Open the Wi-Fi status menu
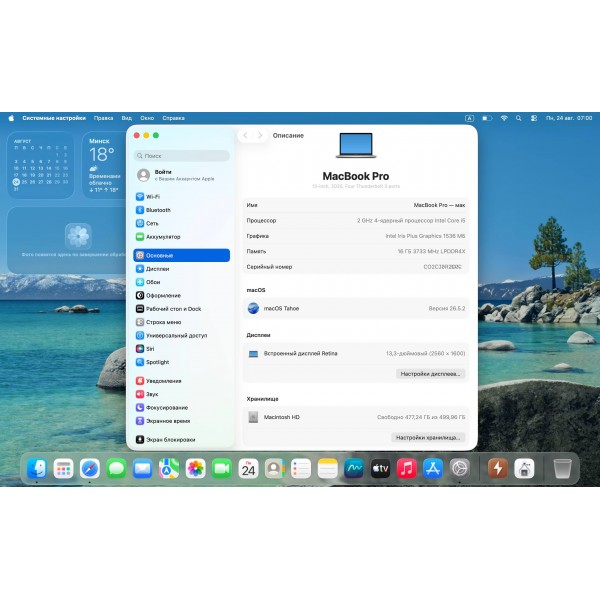Viewport: 600px width, 600px height. pyautogui.click(x=504, y=118)
